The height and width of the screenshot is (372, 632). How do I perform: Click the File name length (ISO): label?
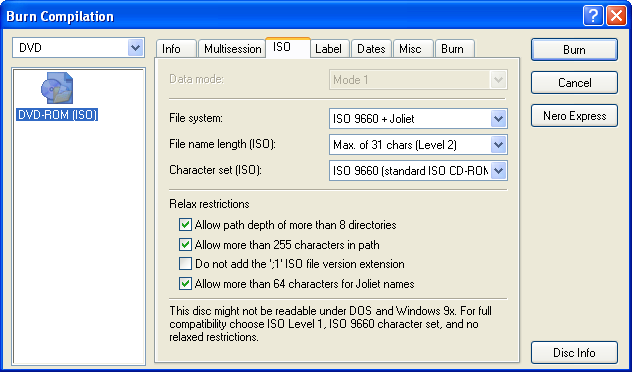[x=222, y=144]
